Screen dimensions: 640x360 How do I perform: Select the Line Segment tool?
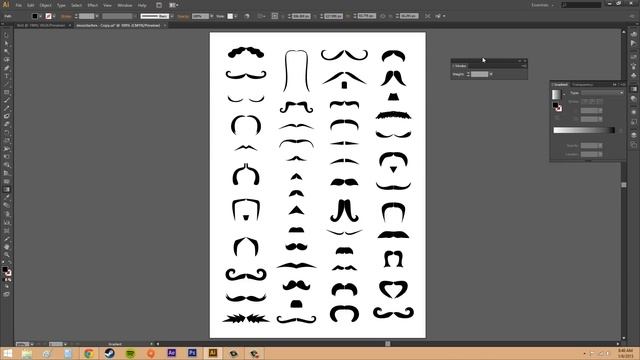(x=6, y=84)
